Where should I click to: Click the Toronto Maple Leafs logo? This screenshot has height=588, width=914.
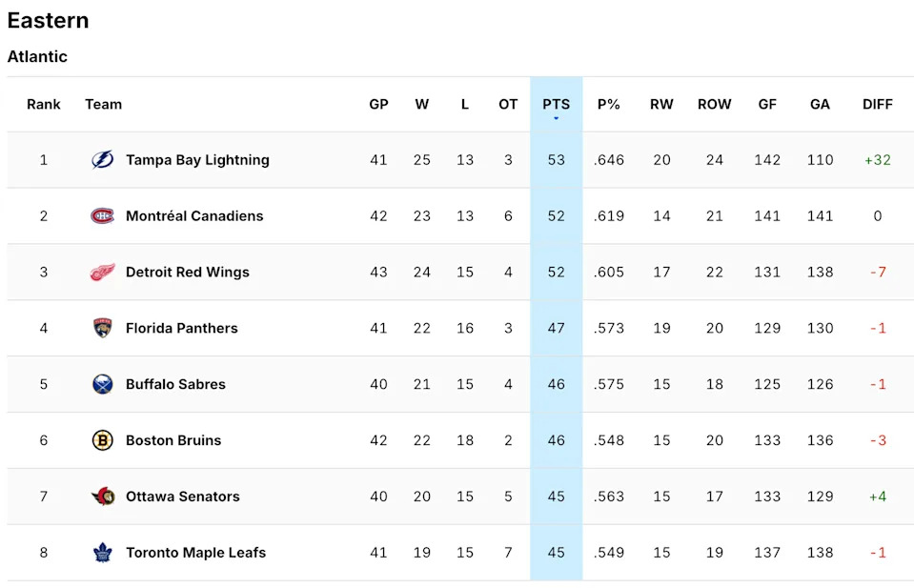(x=102, y=553)
